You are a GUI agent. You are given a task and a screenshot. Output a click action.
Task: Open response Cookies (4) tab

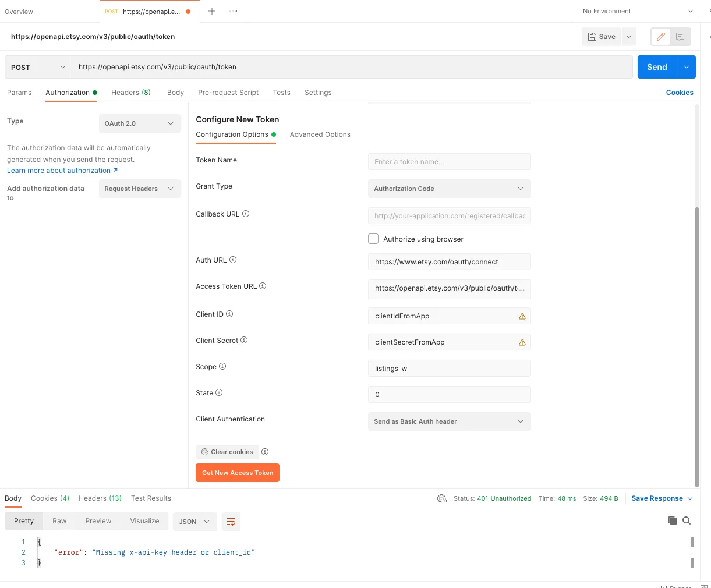point(50,498)
